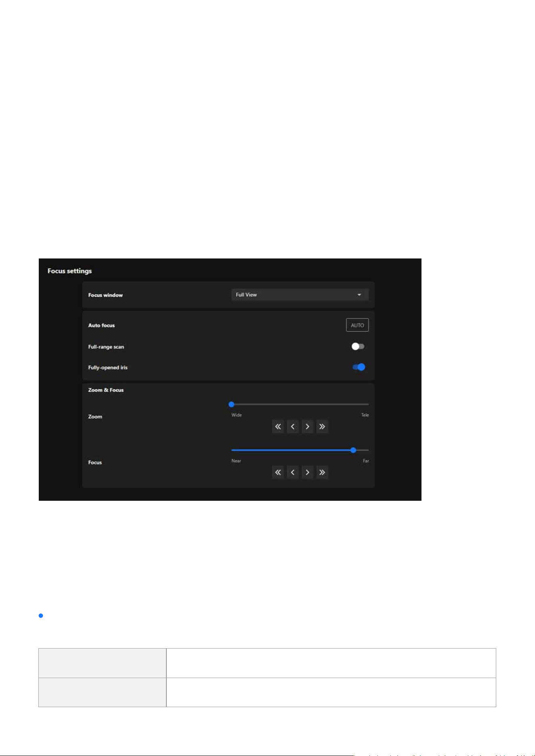This screenshot has height=756, width=535.
Task: Click the AUTO focus button
Action: [357, 325]
